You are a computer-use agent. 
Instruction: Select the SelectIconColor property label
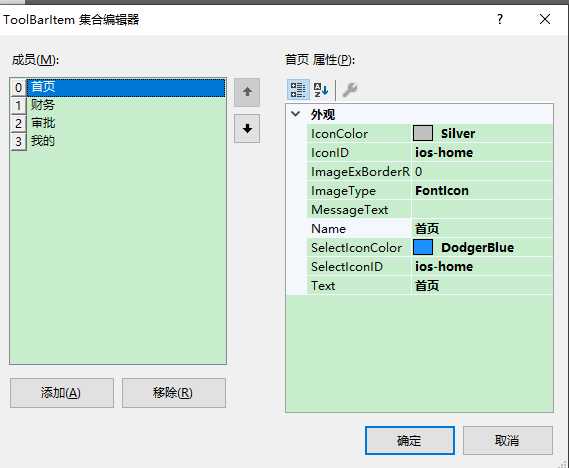point(356,248)
